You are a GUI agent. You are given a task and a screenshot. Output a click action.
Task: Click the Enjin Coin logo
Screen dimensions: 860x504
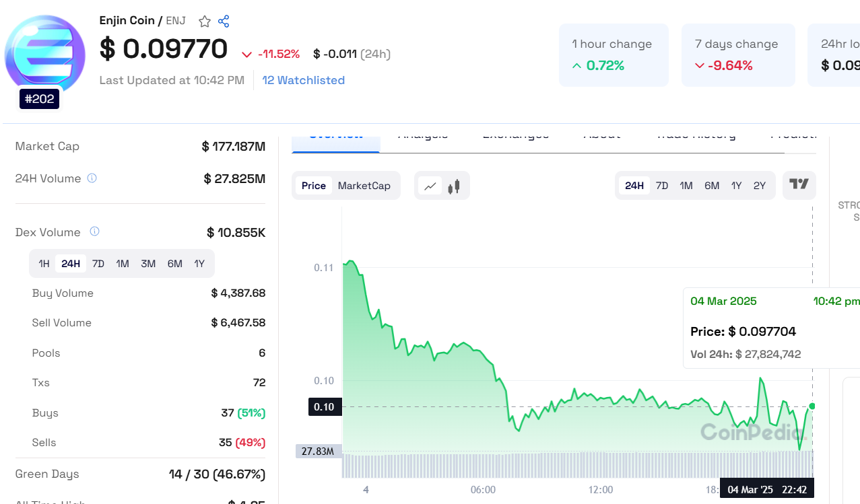click(x=45, y=55)
